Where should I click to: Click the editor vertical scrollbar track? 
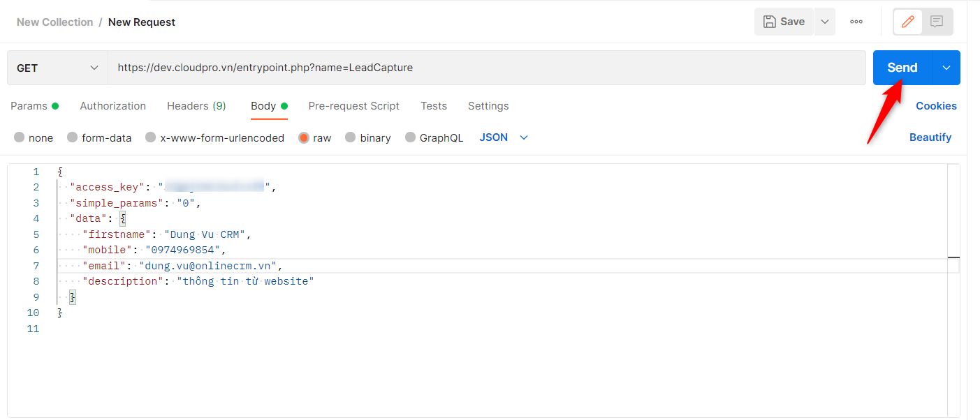coord(953,290)
